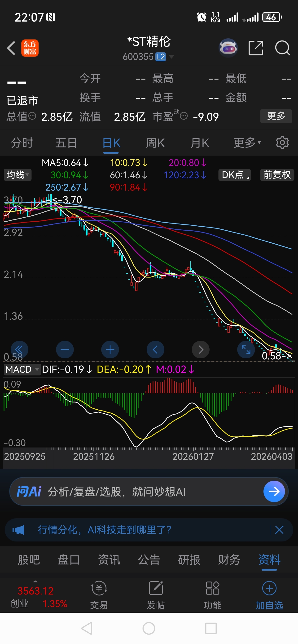The height and width of the screenshot is (644, 298).
Task: Zoom out the K-line chart
Action: (x=65, y=349)
